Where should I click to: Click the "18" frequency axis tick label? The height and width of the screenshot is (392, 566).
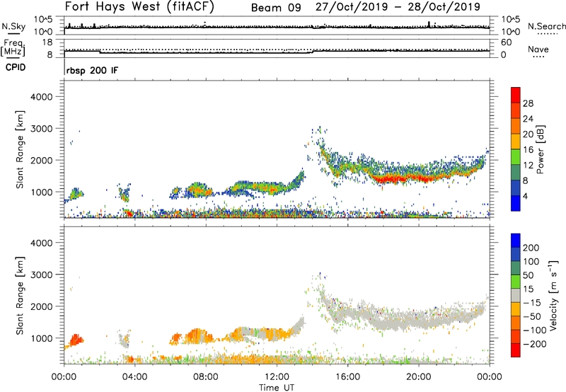point(47,42)
